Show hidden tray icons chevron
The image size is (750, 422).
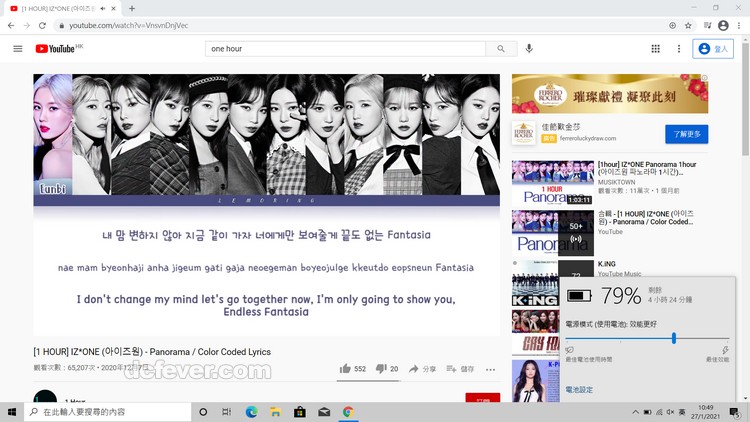[635, 412]
